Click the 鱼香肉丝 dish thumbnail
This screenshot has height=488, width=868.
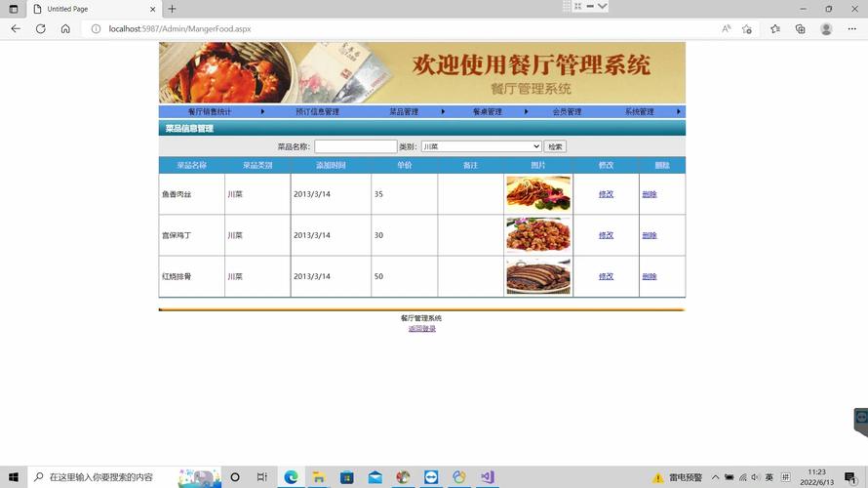pyautogui.click(x=538, y=194)
